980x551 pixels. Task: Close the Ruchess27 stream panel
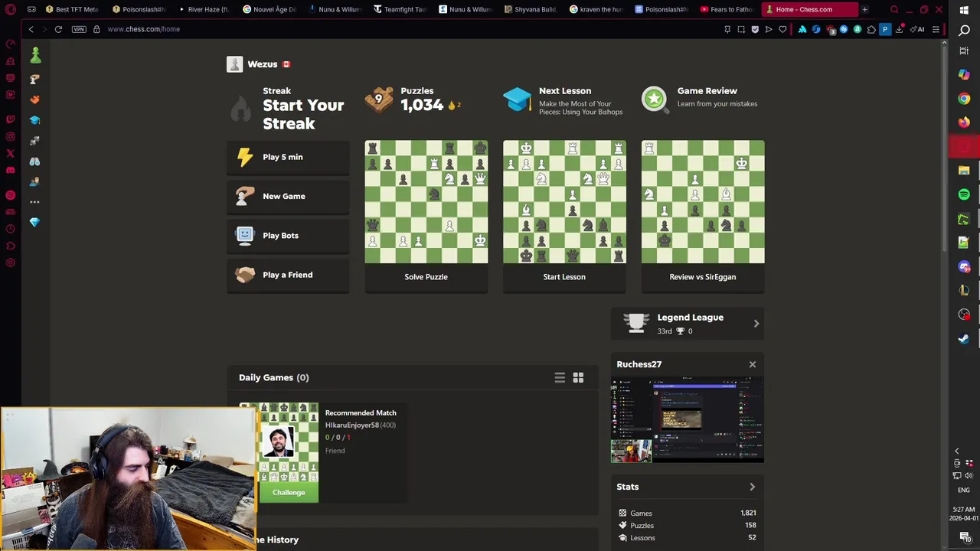752,364
